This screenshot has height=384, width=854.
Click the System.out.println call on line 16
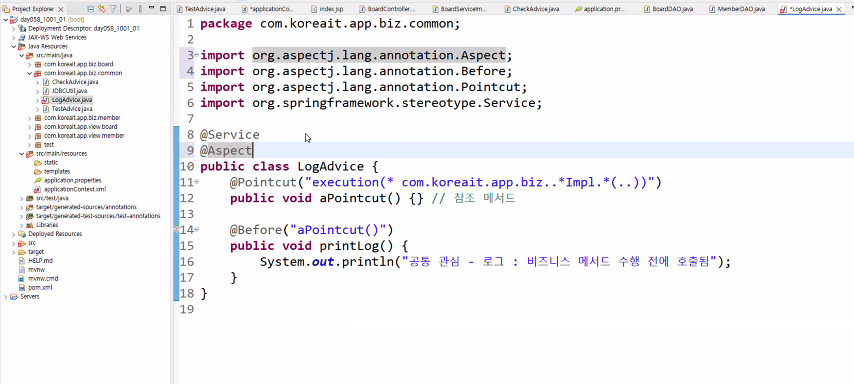tap(495, 261)
